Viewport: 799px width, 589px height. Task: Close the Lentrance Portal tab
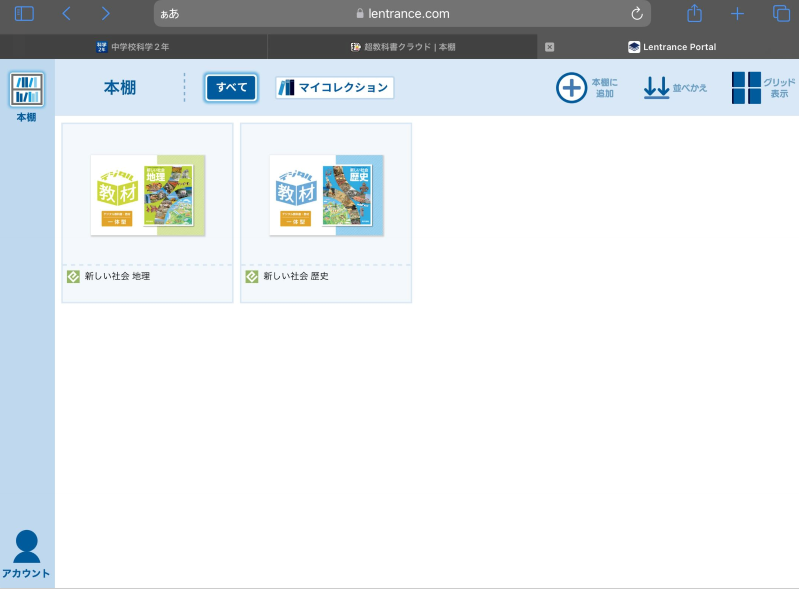click(x=549, y=47)
